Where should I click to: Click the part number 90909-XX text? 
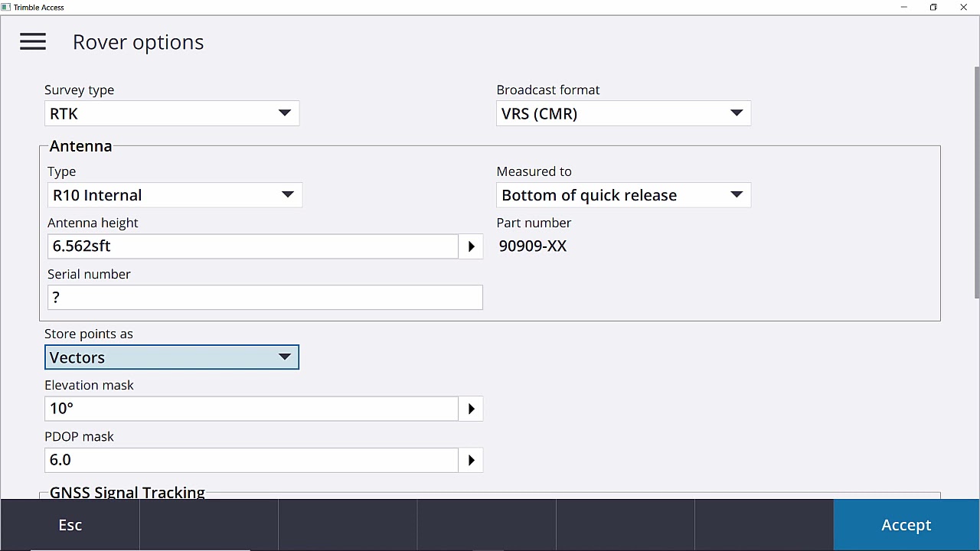(533, 246)
